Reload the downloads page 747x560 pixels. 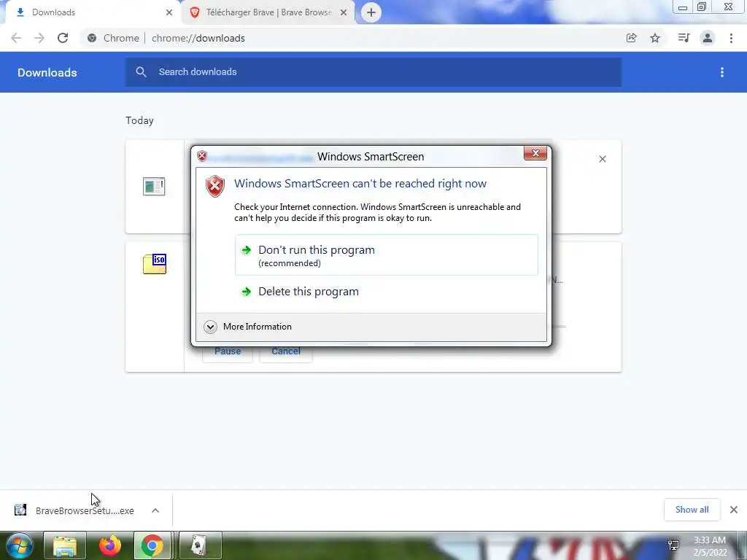point(63,38)
